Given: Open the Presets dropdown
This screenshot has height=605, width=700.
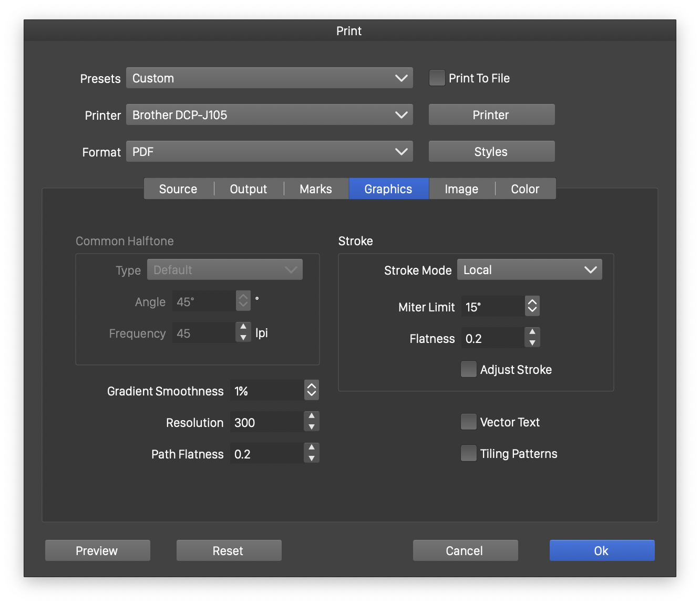Looking at the screenshot, I should [269, 78].
